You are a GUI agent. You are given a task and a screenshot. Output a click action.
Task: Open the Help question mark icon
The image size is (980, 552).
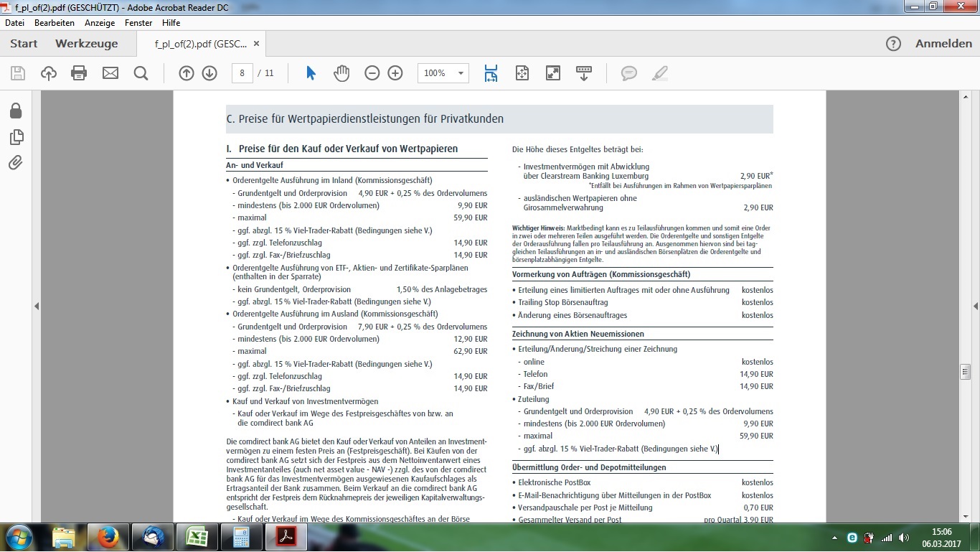click(x=893, y=44)
